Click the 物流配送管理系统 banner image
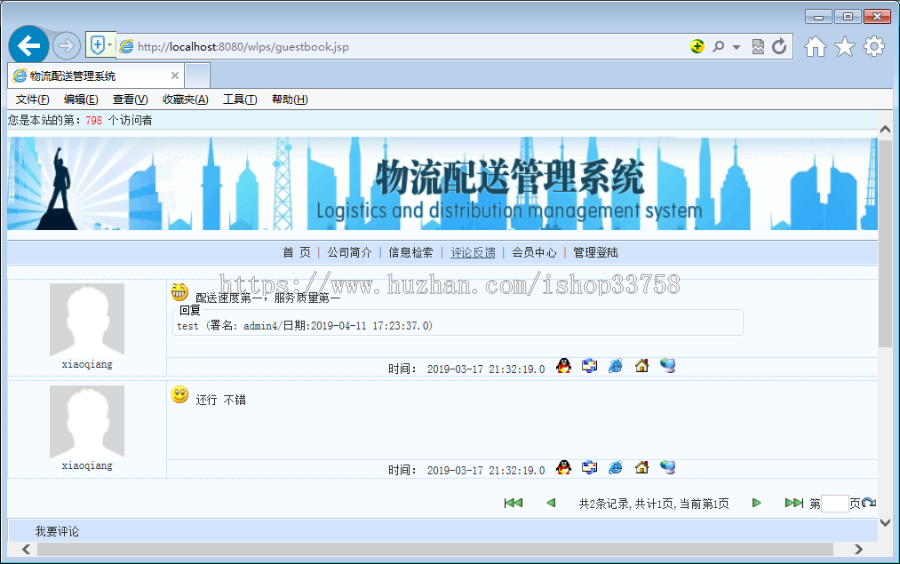Image resolution: width=900 pixels, height=564 pixels. (443, 184)
